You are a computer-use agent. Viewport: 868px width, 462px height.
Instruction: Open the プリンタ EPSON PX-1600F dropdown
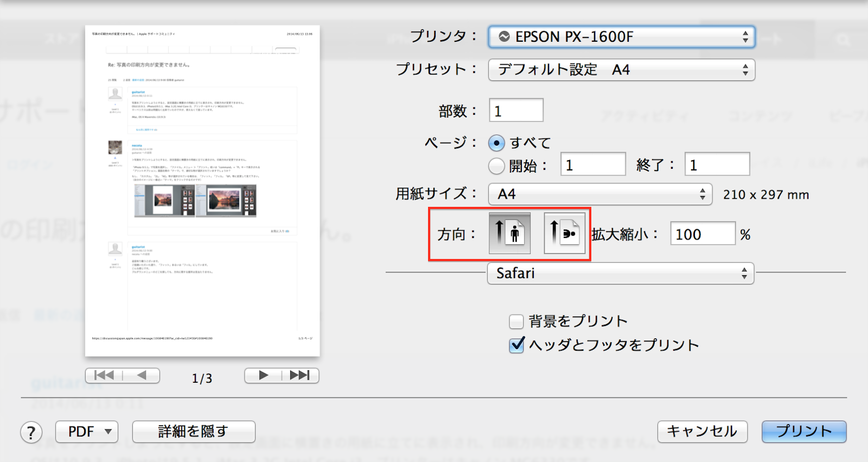tap(622, 37)
